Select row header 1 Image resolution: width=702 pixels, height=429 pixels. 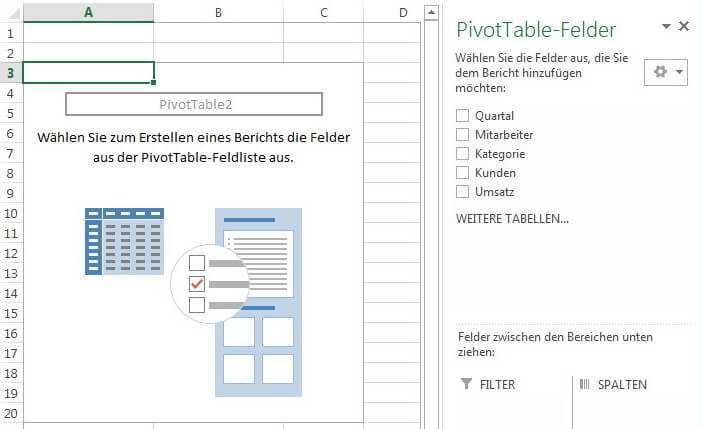tap(11, 33)
